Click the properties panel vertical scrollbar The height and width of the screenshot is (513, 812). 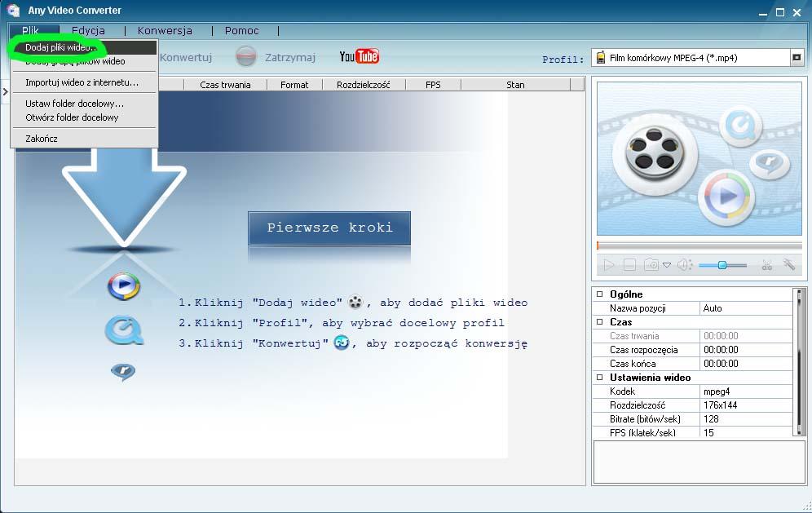coord(799,363)
